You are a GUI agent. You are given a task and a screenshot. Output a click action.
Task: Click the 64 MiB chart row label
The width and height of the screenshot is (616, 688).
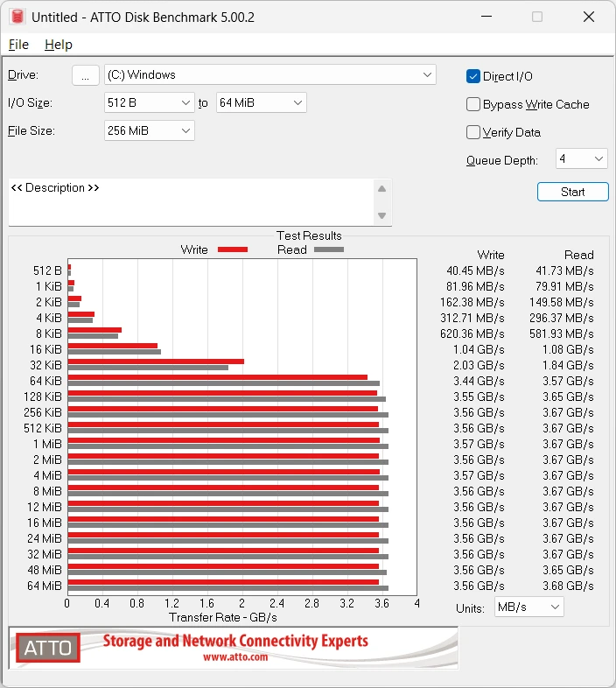click(45, 586)
